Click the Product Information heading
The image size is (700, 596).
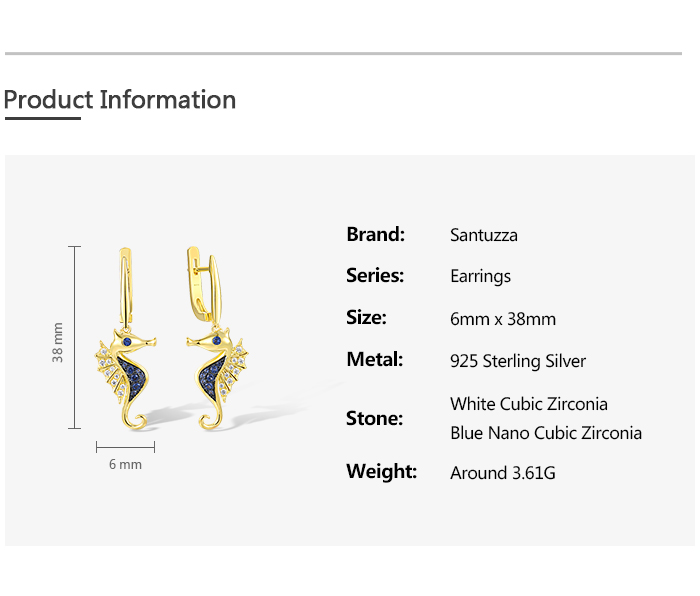(120, 100)
